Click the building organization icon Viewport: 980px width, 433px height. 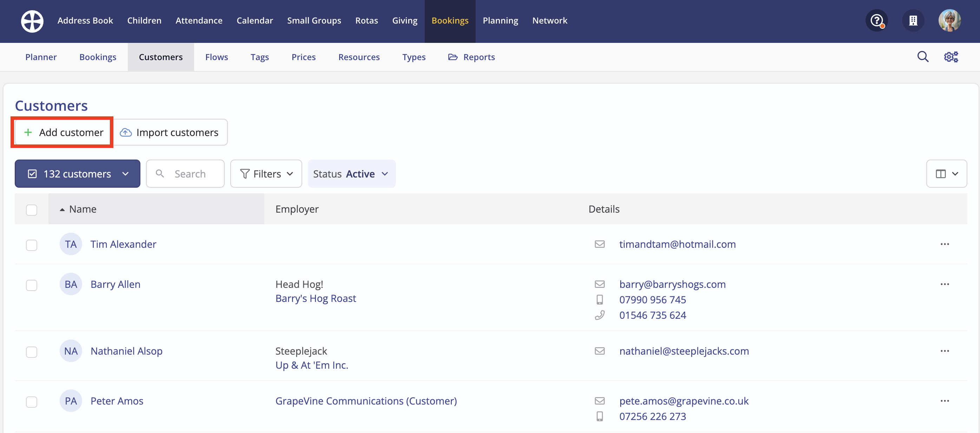tap(913, 21)
